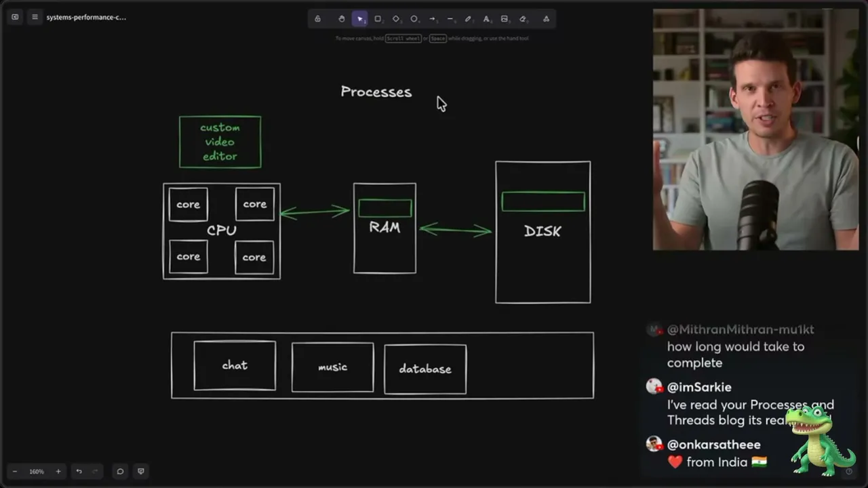Select the Insert Image tool
The image size is (868, 488).
(505, 19)
